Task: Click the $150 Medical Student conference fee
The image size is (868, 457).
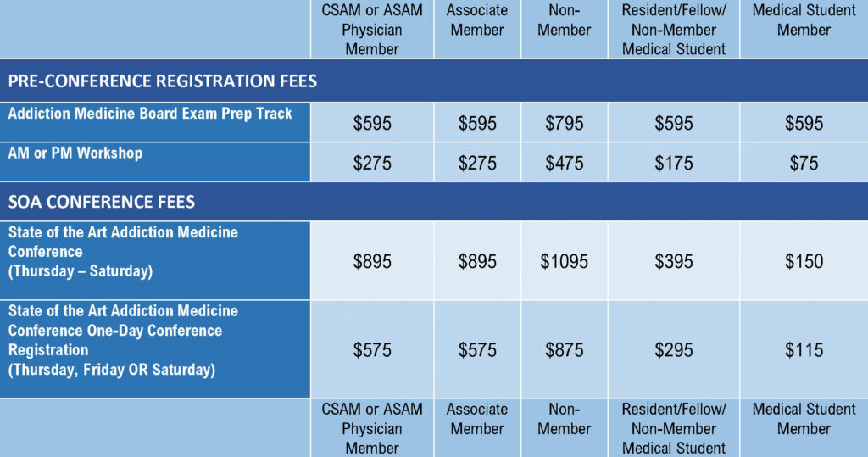Action: tap(804, 262)
